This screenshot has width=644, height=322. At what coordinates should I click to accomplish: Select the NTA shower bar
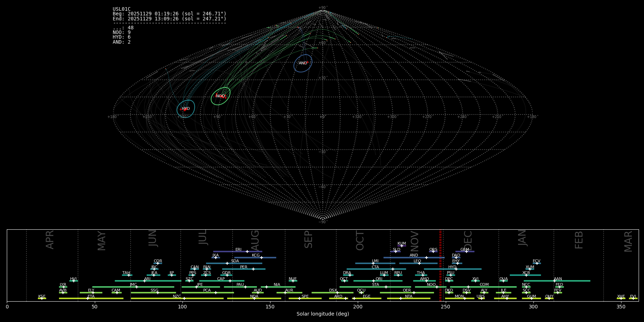click(x=408, y=298)
